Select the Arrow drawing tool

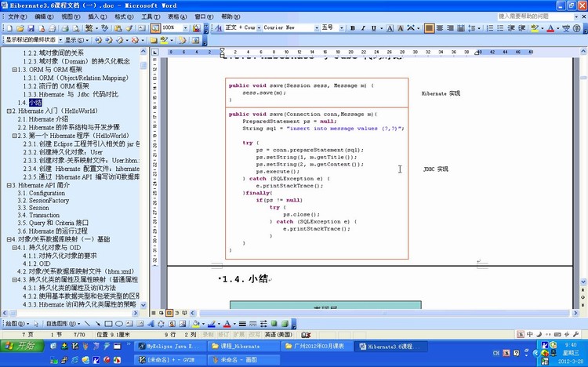click(97, 323)
